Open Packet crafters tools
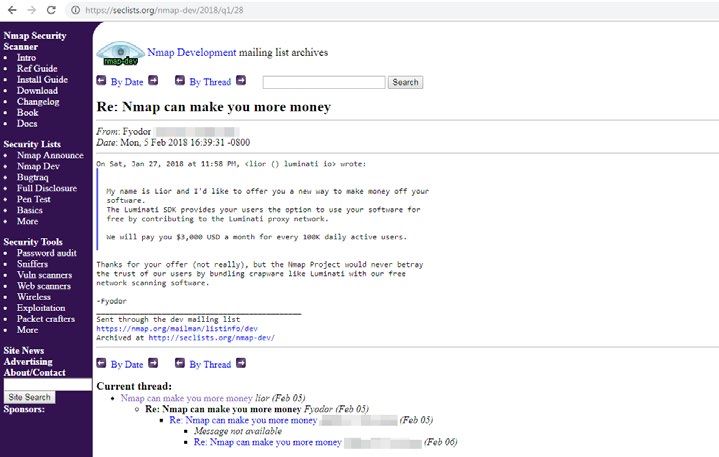Screen dimensions: 719x457 click(46, 319)
